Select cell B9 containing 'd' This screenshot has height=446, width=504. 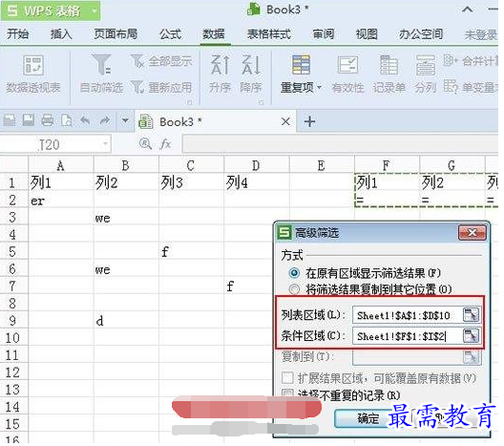coord(126,321)
